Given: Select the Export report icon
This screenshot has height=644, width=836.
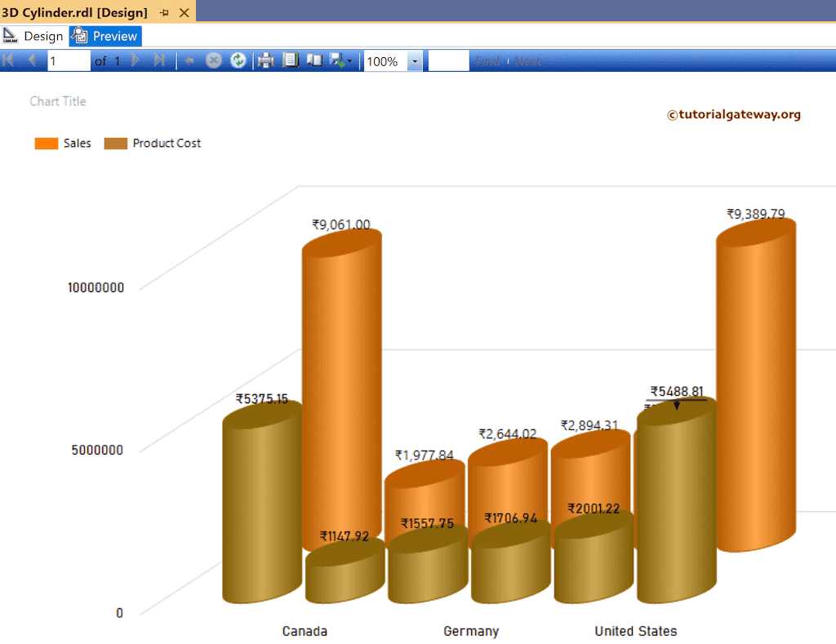Looking at the screenshot, I should click(336, 60).
